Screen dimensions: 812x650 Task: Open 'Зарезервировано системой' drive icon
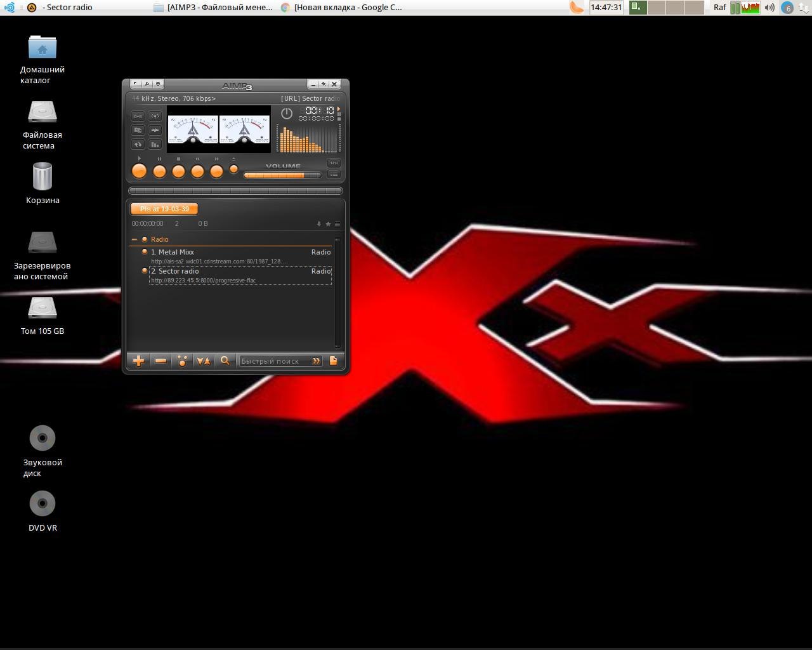tap(43, 256)
